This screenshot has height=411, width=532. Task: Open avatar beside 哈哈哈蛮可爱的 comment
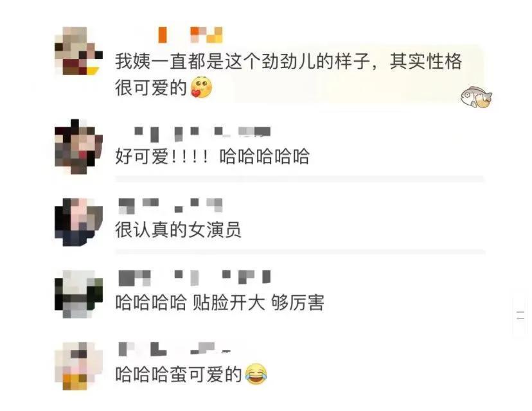(x=79, y=366)
